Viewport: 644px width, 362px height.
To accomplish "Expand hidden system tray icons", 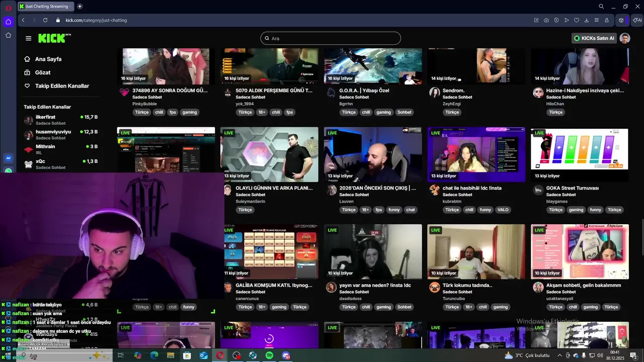I will point(559,355).
